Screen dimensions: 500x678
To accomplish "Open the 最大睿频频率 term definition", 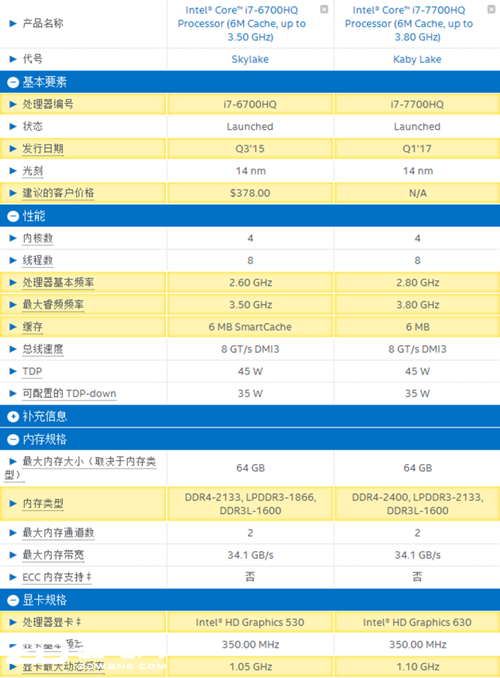I will tap(53, 305).
